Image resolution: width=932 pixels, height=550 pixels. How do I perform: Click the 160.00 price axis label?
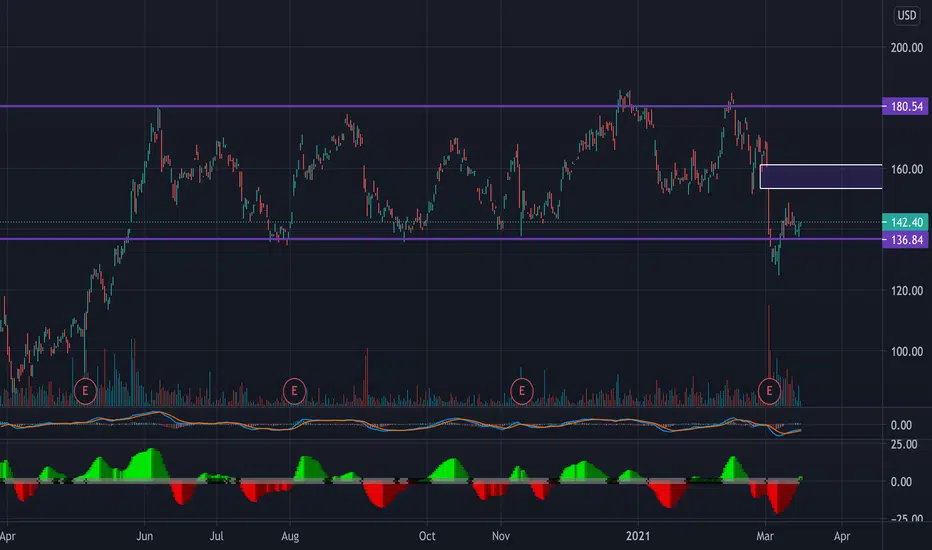click(x=906, y=169)
